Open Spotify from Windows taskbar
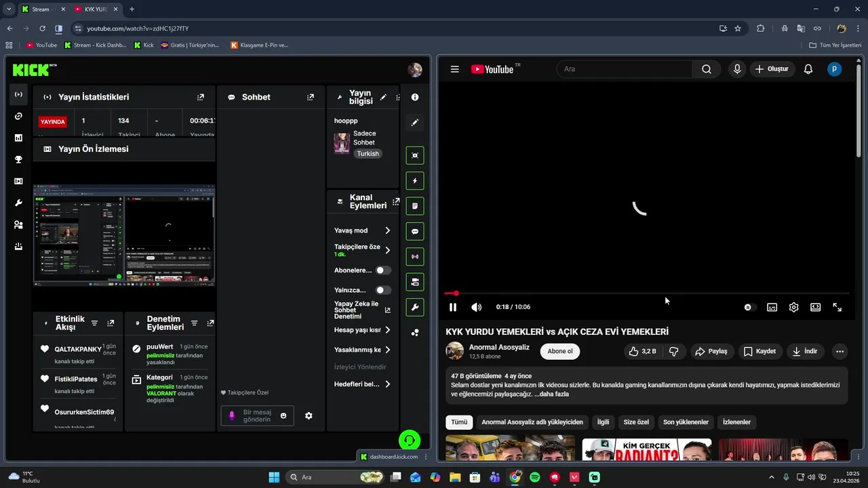 click(x=535, y=477)
